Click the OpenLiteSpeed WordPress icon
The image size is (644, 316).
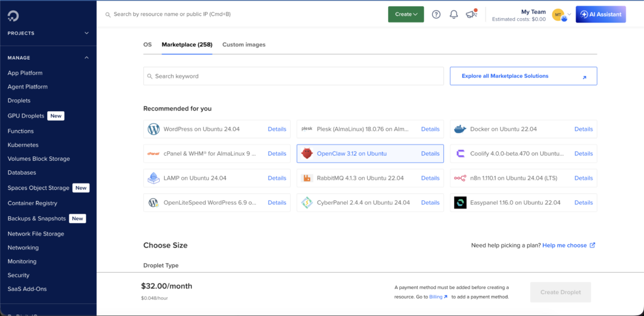pyautogui.click(x=153, y=203)
